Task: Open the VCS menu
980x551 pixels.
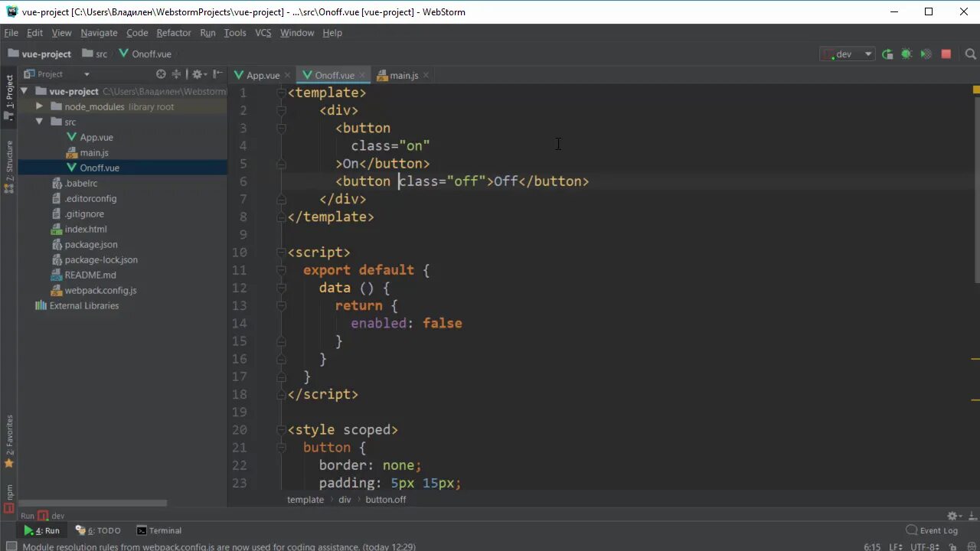Action: pos(263,33)
